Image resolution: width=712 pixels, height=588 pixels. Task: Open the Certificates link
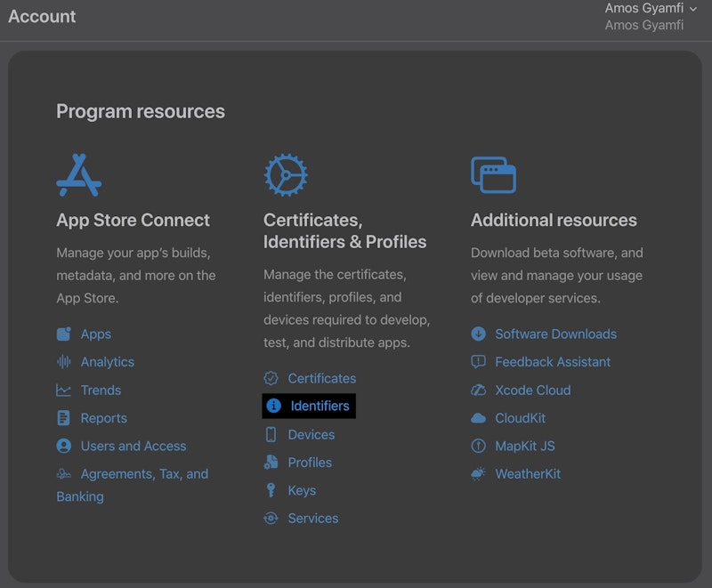pos(321,379)
